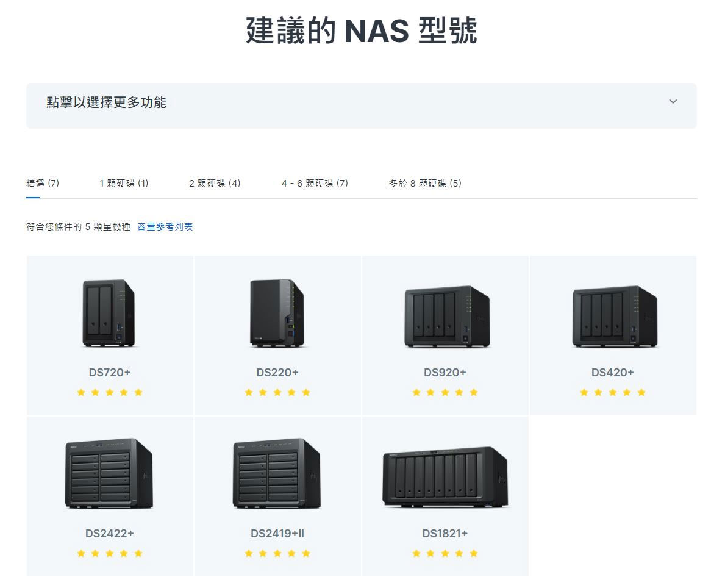
Task: Select the DS1821+ product photo
Action: point(445,479)
